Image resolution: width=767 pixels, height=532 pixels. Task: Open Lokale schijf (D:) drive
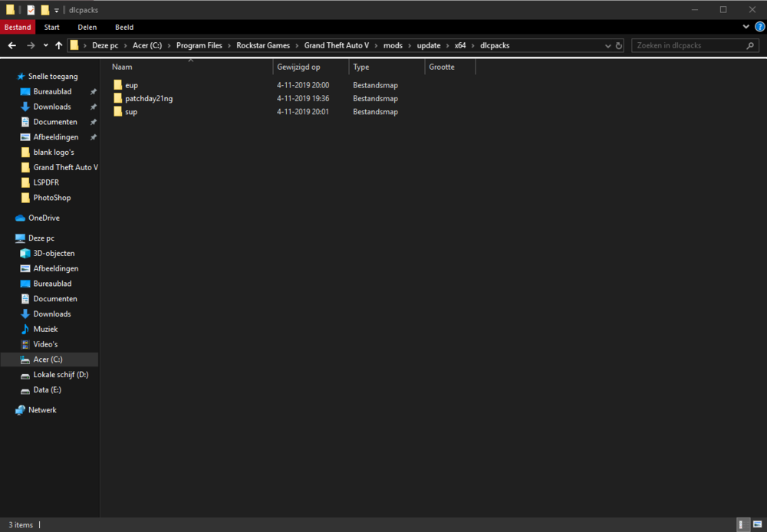click(61, 375)
